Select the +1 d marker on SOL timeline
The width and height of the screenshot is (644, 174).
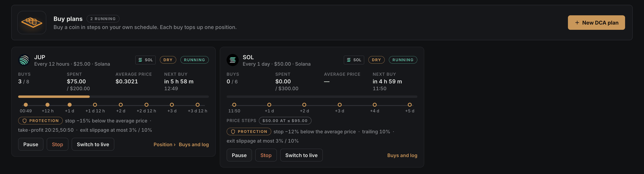coord(269,105)
